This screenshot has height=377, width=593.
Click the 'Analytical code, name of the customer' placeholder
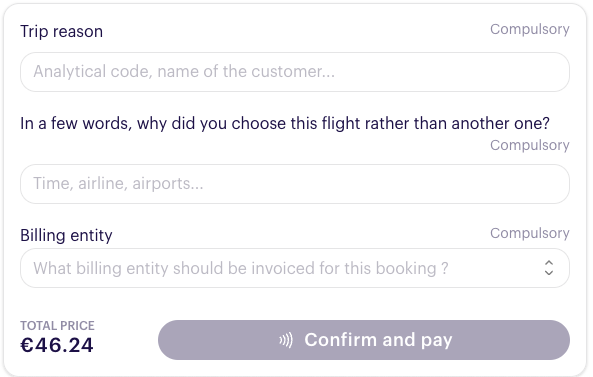click(184, 71)
